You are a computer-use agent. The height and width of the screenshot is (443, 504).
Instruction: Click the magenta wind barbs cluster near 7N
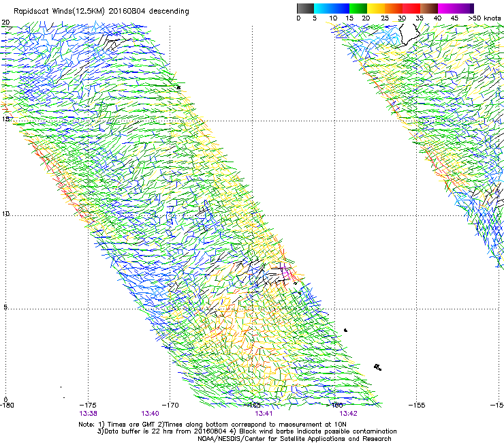point(287,272)
